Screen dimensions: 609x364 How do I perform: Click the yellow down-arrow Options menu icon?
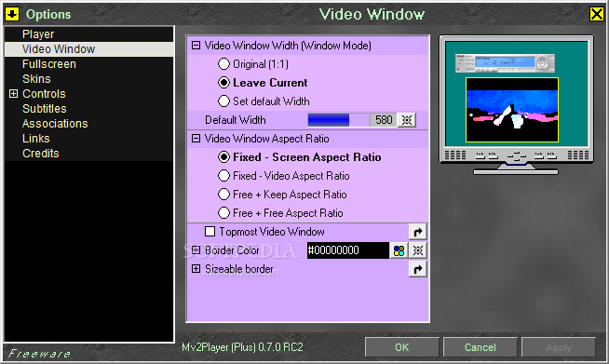point(12,14)
